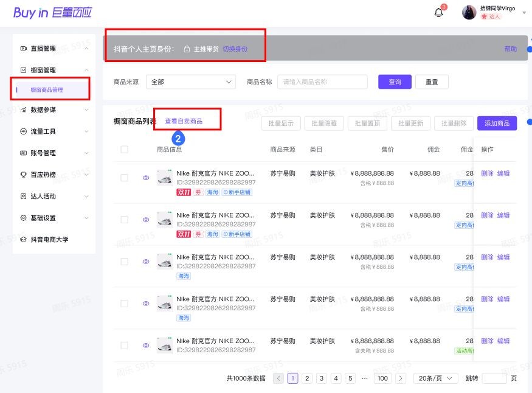Check the first product row checkbox
532x393 pixels.
[125, 178]
